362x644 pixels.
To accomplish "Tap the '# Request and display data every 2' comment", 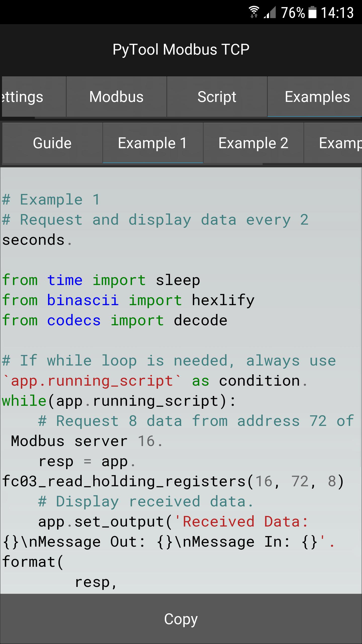I will pos(155,220).
